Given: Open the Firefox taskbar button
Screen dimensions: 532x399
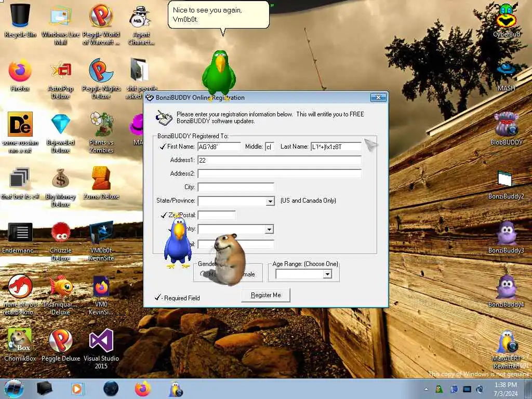Looking at the screenshot, I should 143,389.
